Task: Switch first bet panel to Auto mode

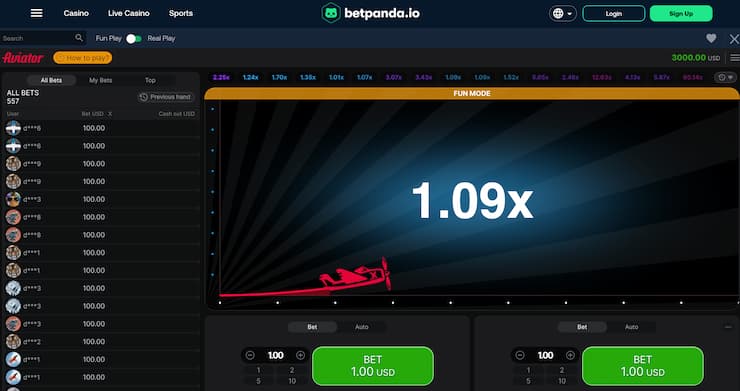Action: click(362, 327)
